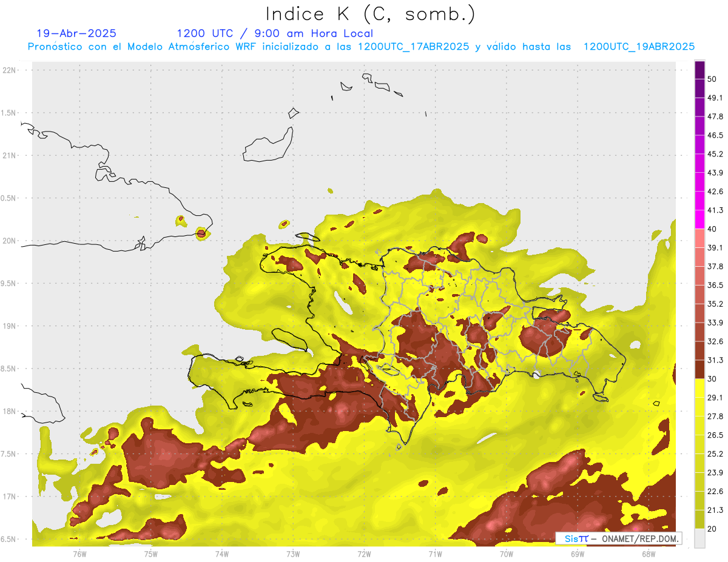
Task: Click the validity stamp '1200UTC_19ABR2025'
Action: point(639,47)
